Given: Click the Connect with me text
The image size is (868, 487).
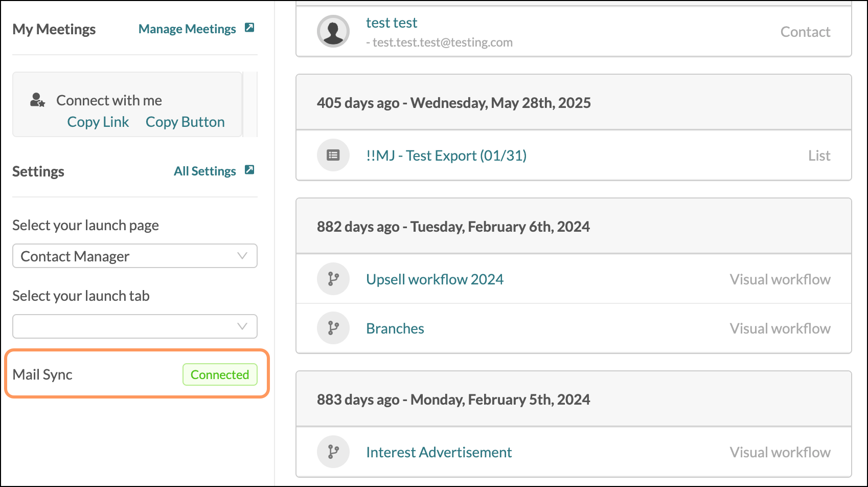Looking at the screenshot, I should coord(109,100).
